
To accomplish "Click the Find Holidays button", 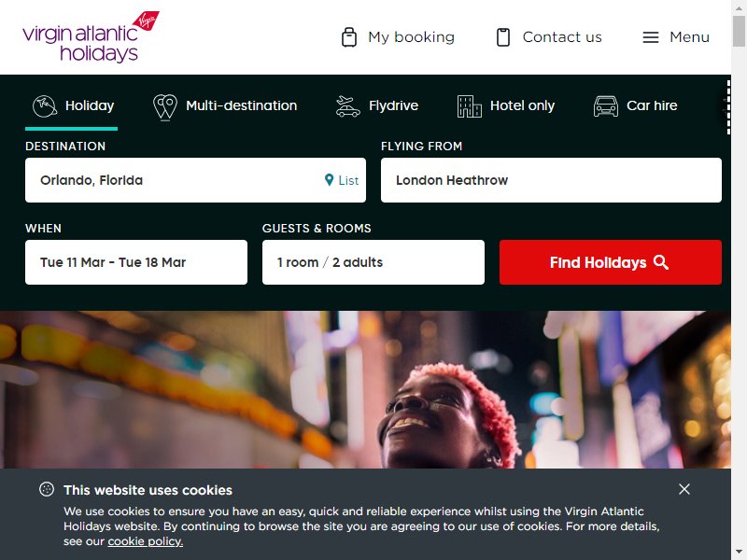I will click(x=611, y=262).
